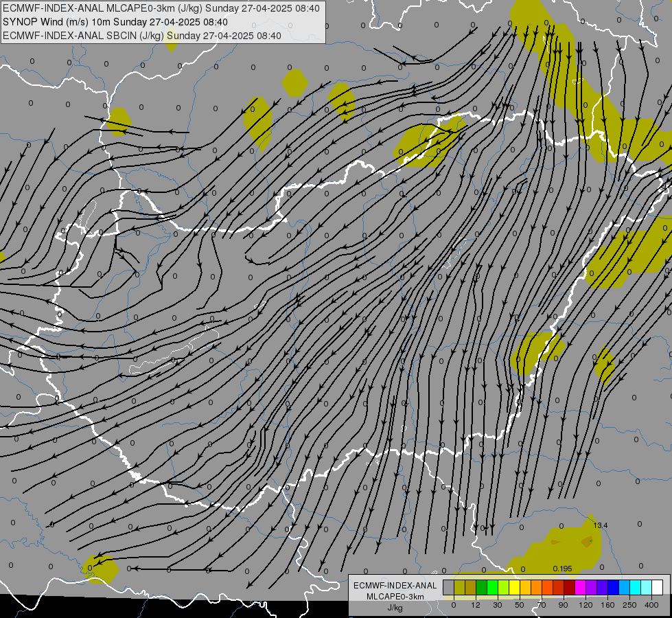Click the J/kg unit label in legend
Viewport: 672px width, 618px height.
point(395,608)
